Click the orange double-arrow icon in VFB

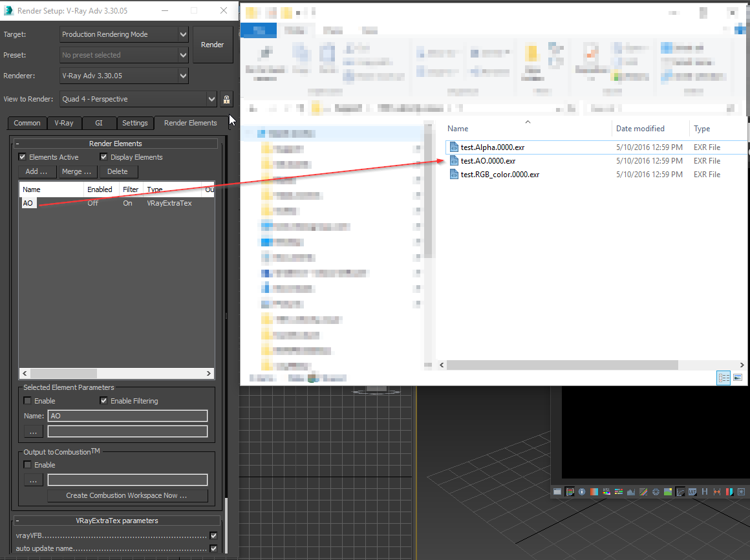point(717,491)
